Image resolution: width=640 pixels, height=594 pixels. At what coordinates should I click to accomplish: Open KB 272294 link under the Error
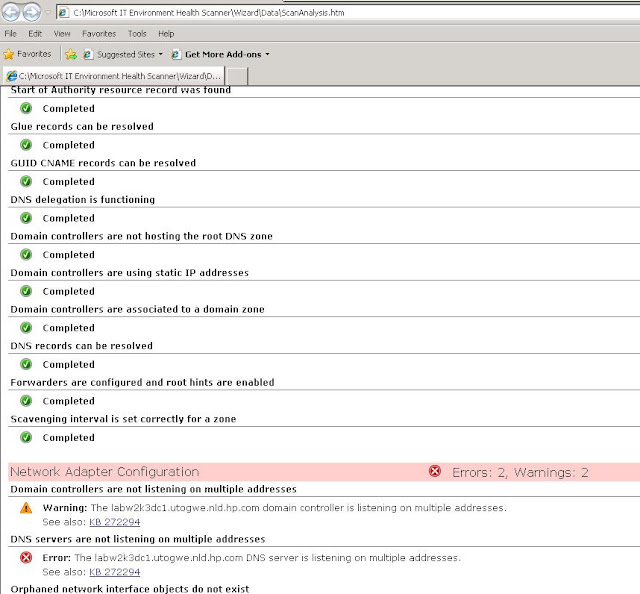click(115, 572)
